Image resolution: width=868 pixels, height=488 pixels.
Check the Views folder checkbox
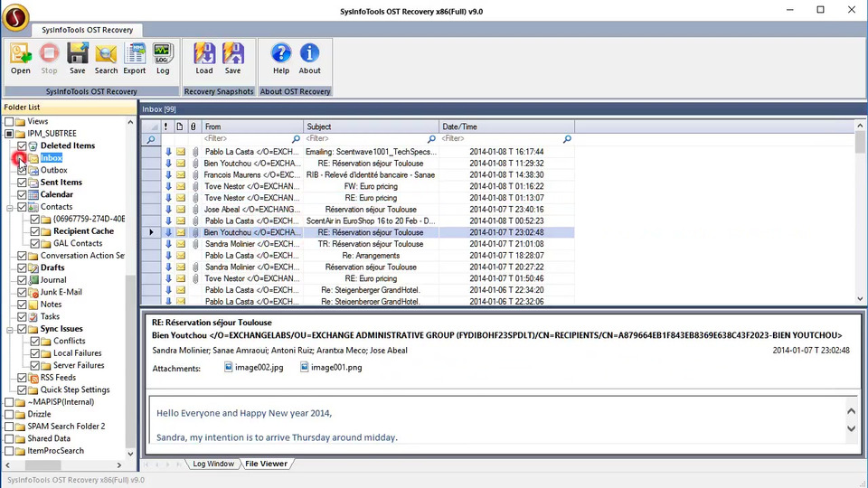[9, 121]
